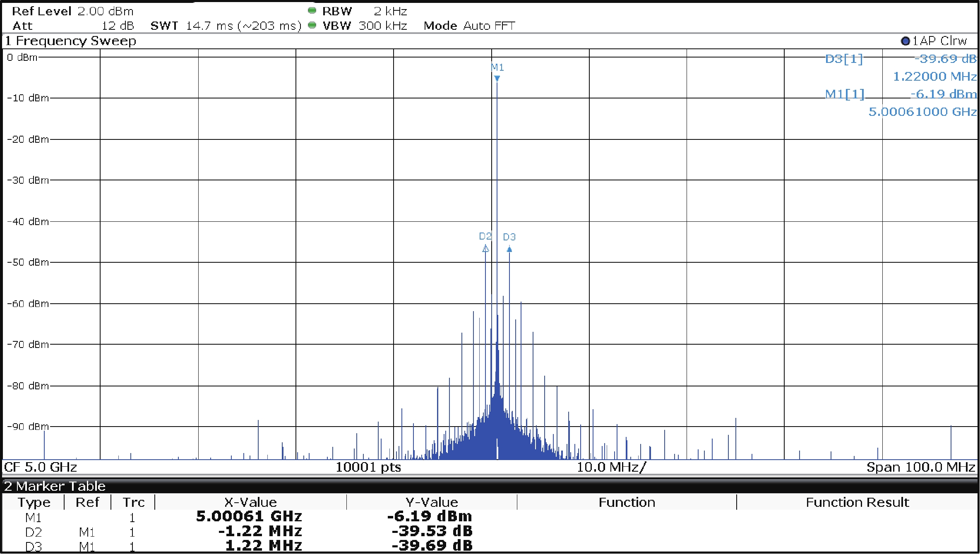Click the M1 marker triangle on trace
This screenshot has height=554, width=980.
coord(497,78)
